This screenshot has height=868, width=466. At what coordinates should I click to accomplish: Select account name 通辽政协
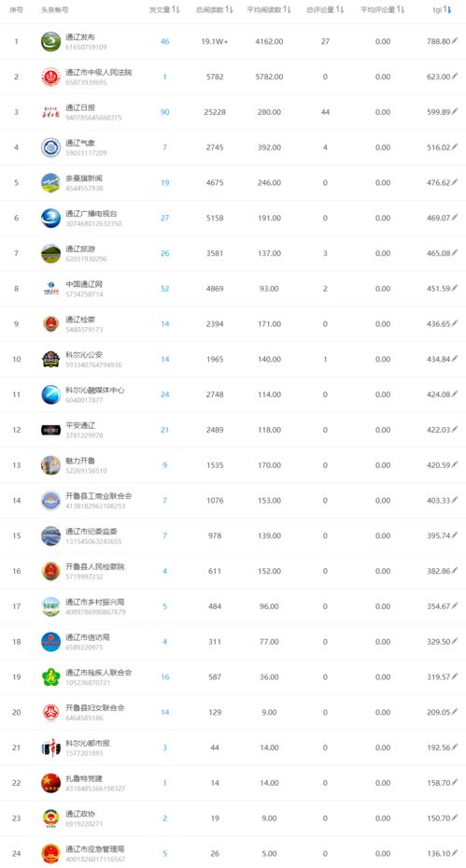coord(80,814)
